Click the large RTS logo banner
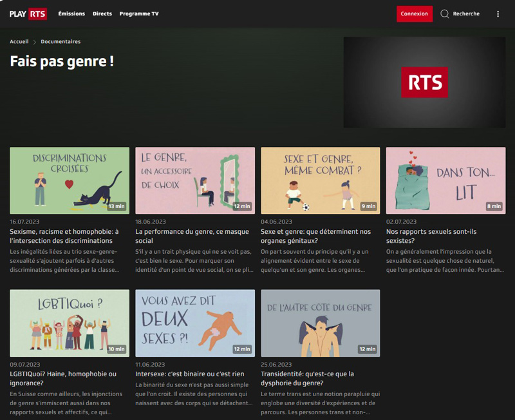Screen dimensions: 515x420 click(424, 82)
